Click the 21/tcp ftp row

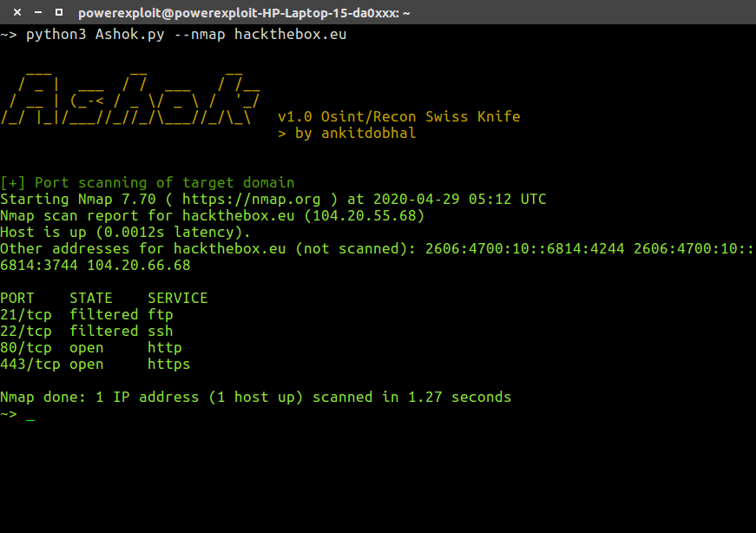[87, 315]
